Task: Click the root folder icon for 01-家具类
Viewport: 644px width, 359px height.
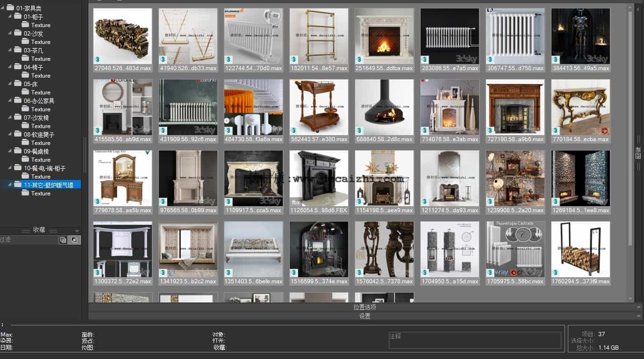Action: click(x=10, y=8)
